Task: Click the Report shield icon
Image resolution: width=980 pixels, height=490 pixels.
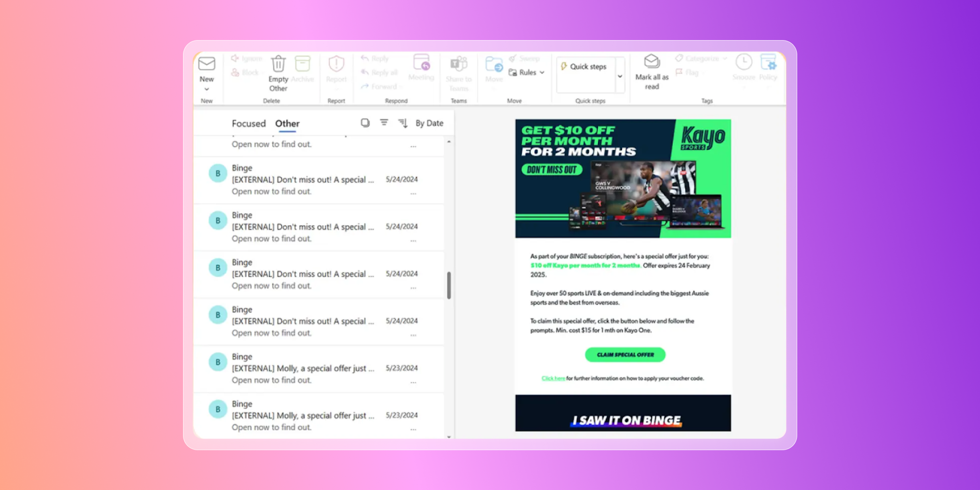Action: (336, 64)
